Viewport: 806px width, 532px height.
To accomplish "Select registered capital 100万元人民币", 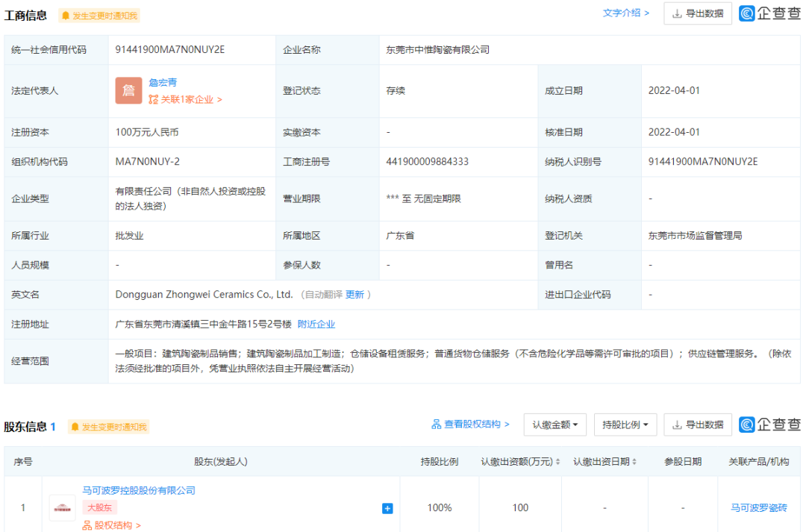I will point(147,132).
